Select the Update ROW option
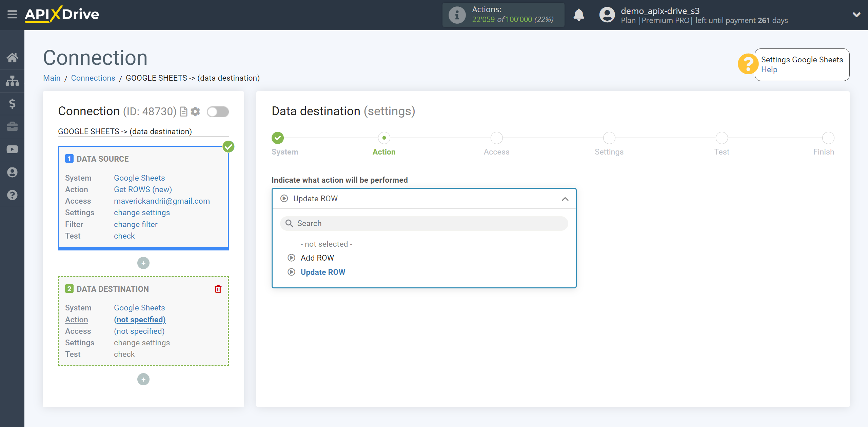 click(x=323, y=272)
